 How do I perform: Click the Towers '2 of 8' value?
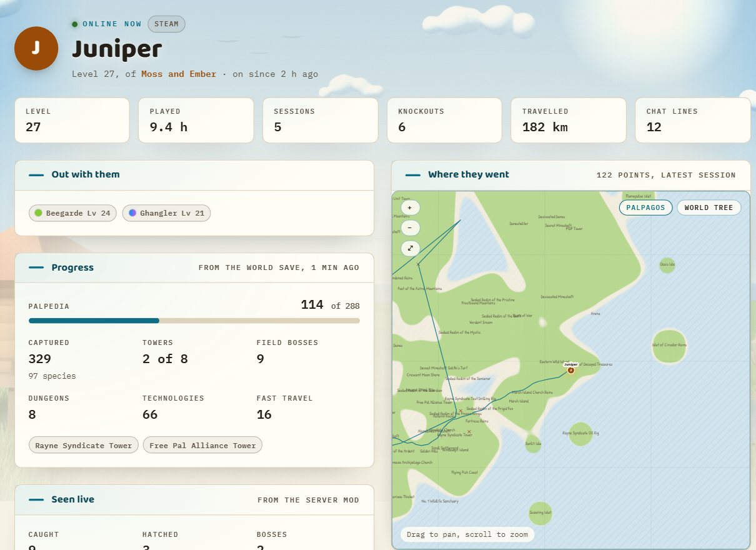(x=165, y=359)
